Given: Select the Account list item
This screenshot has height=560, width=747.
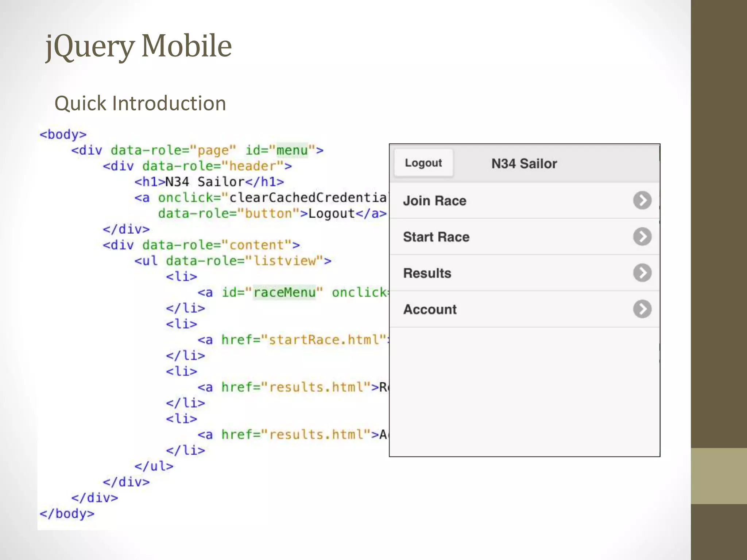Looking at the screenshot, I should [525, 309].
